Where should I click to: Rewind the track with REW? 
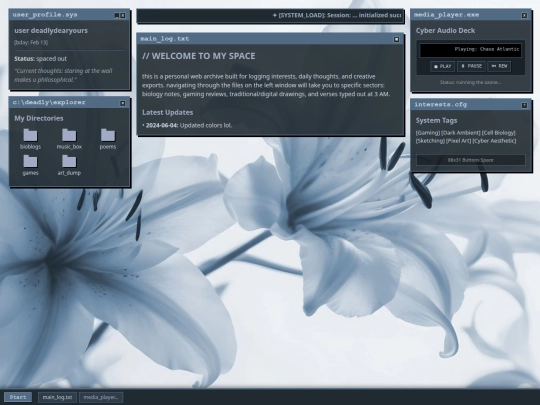[x=499, y=66]
